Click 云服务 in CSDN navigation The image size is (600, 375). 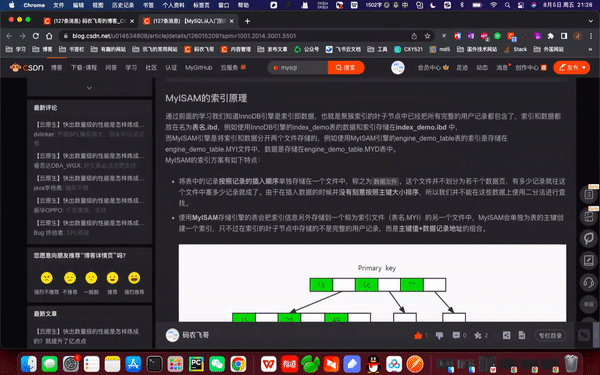(229, 68)
